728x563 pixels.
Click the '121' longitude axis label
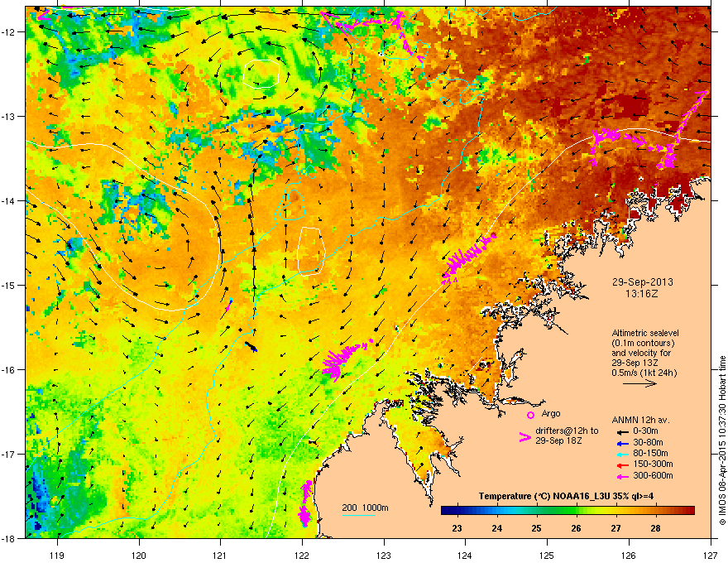pos(220,555)
